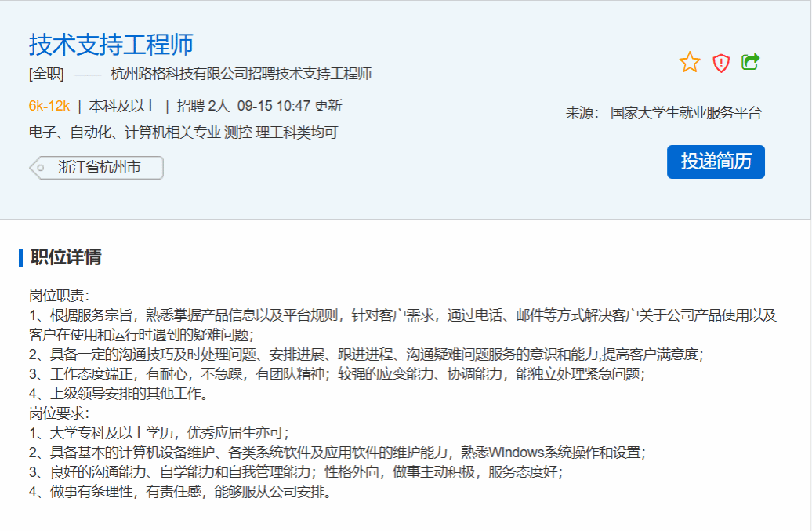Share the job using the green share icon
Viewport: 812px width, 531px height.
tap(751, 62)
